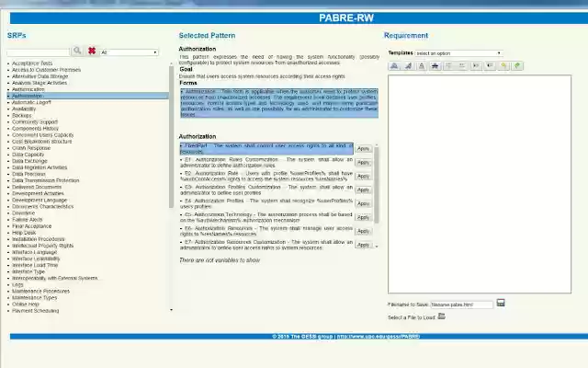The height and width of the screenshot is (368, 588).
Task: Select 'Automatic Logoff' pattern
Action: 31,102
